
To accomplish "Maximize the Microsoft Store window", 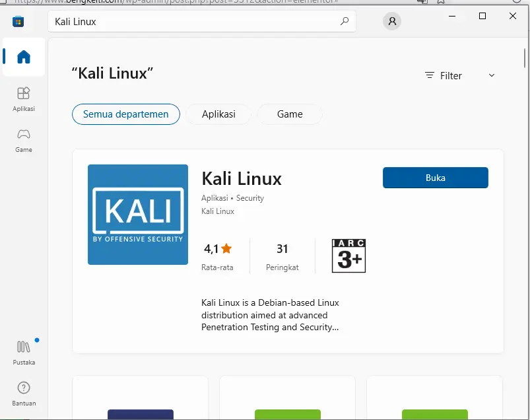I will point(482,16).
